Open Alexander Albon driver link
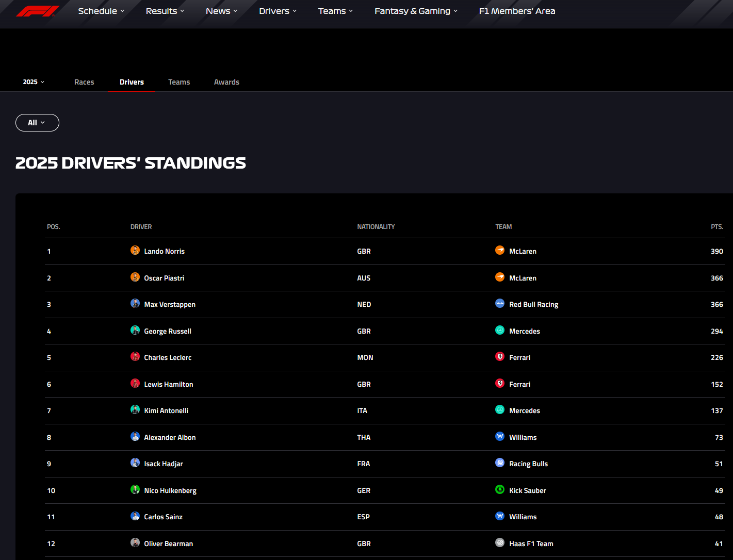Screen dimensions: 733x560 [x=170, y=437]
